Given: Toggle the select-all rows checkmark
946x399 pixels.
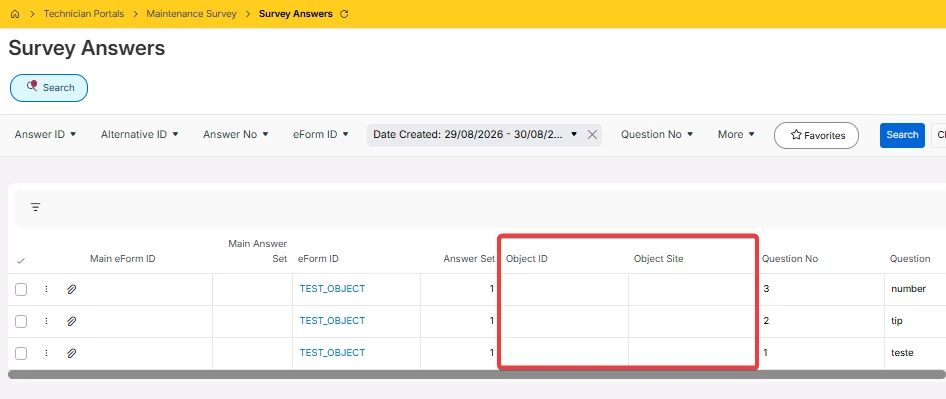Looking at the screenshot, I should [x=21, y=260].
